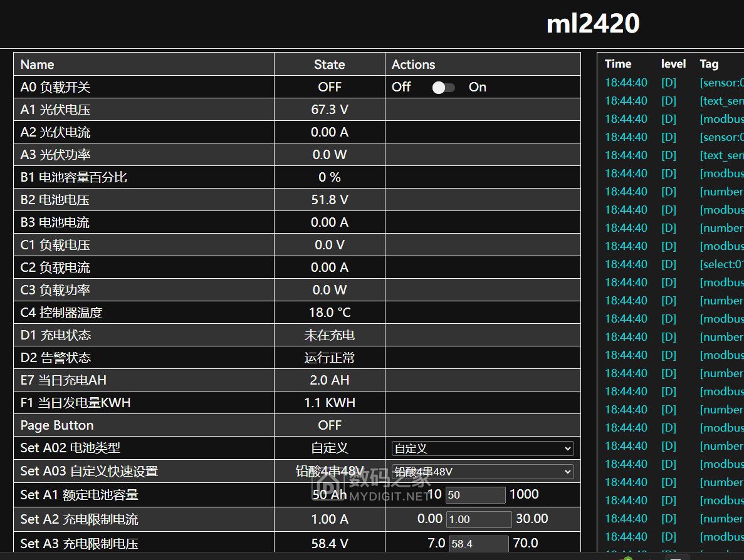The height and width of the screenshot is (560, 744).
Task: Click the ml2420 page title
Action: tap(592, 24)
